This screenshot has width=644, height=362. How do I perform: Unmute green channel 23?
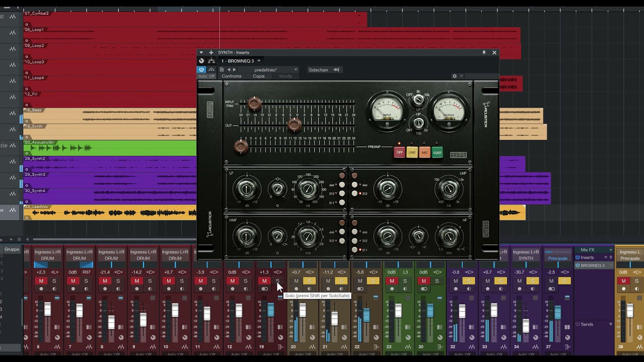(392, 281)
